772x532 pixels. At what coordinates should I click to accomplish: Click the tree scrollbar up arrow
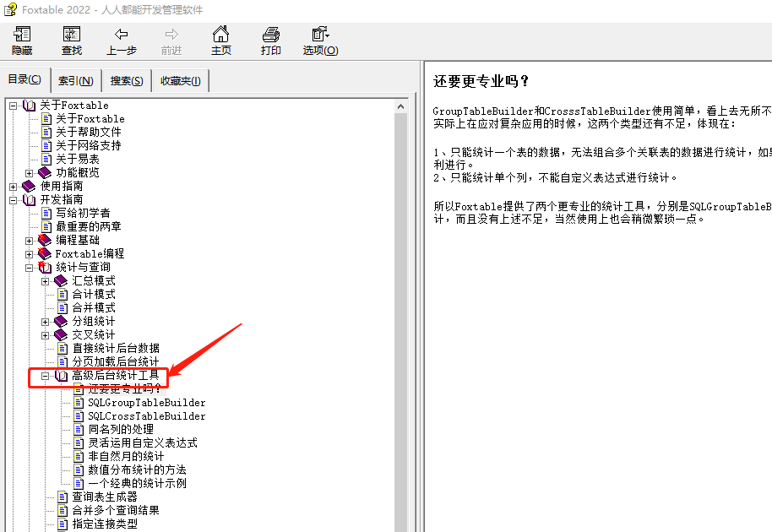pyautogui.click(x=400, y=106)
